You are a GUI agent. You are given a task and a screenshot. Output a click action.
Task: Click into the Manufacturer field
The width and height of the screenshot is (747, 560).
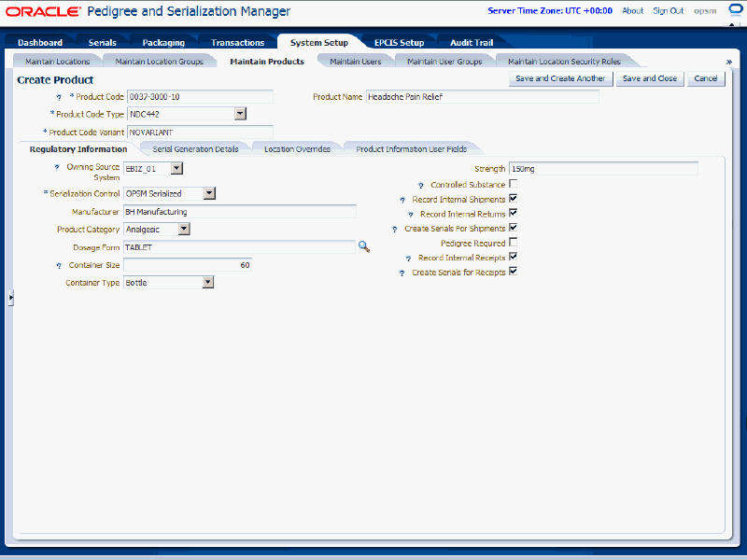[x=240, y=212]
